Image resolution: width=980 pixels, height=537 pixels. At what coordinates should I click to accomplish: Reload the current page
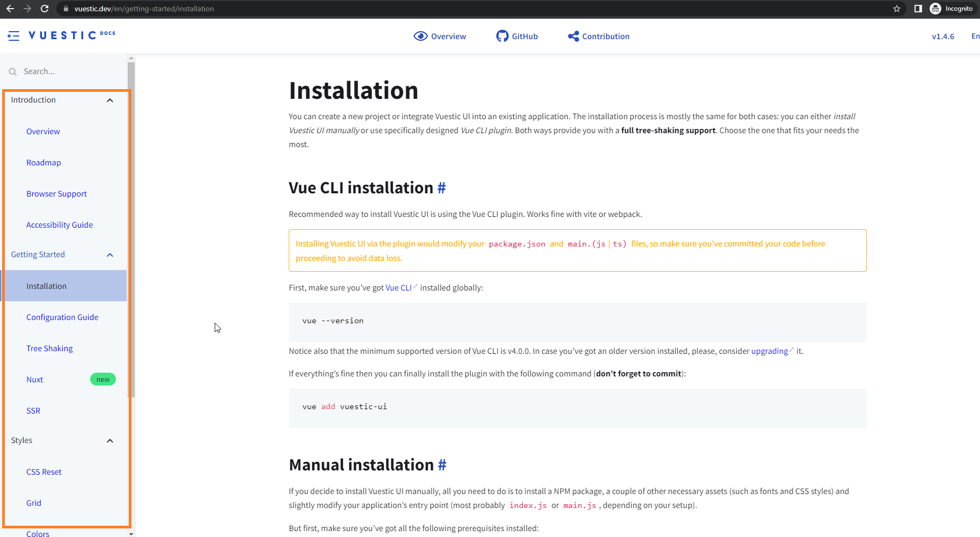pyautogui.click(x=45, y=9)
